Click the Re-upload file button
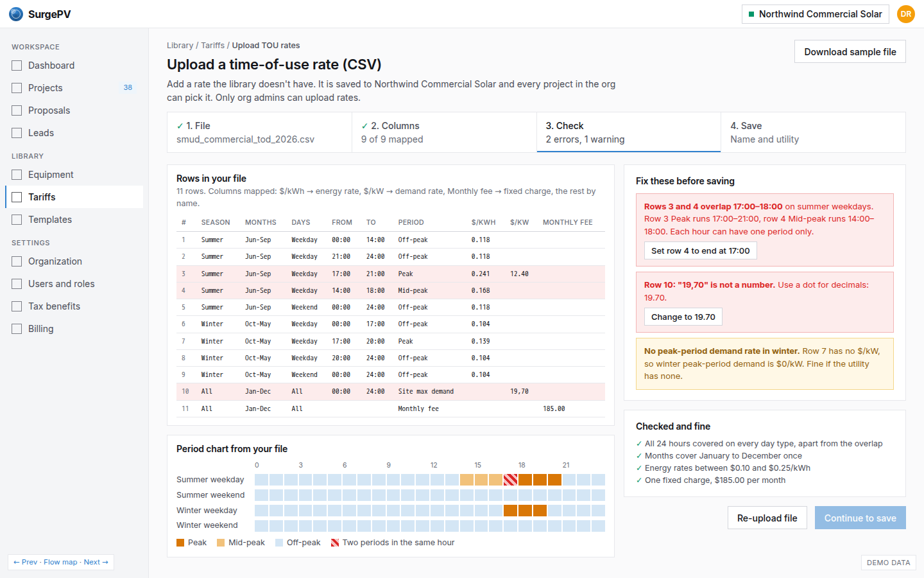This screenshot has width=924, height=578. (767, 518)
